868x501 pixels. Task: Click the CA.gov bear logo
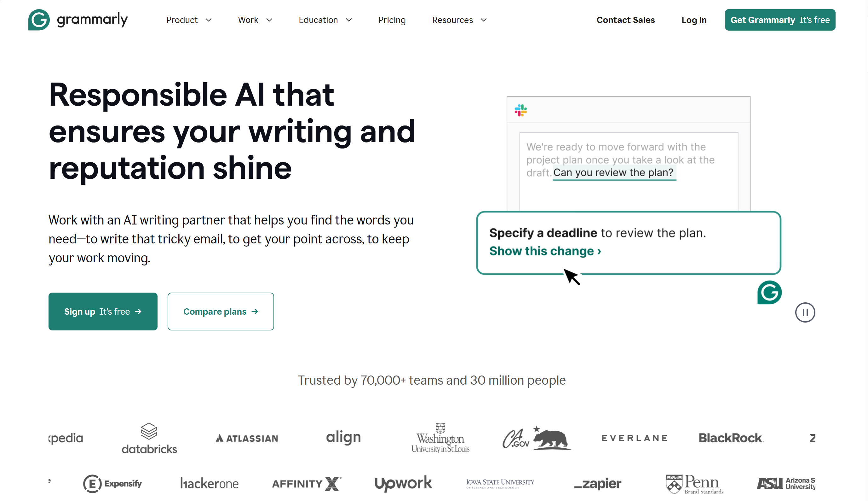[x=537, y=438]
